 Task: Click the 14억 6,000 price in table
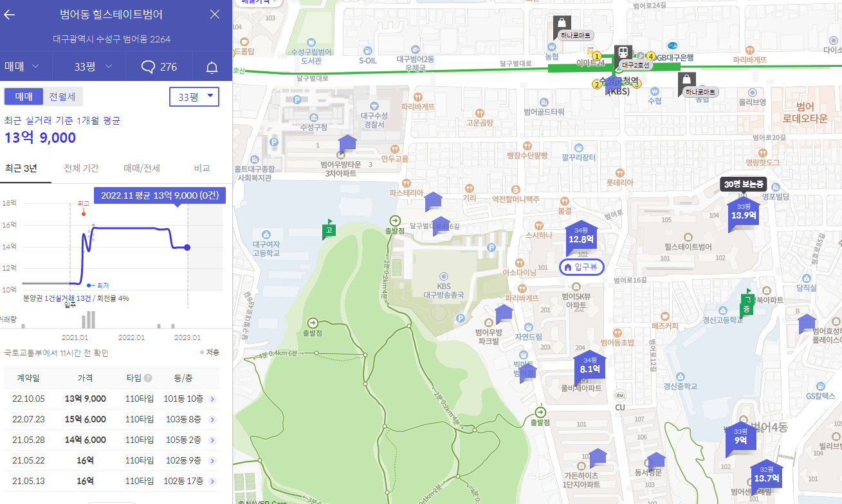(x=85, y=440)
